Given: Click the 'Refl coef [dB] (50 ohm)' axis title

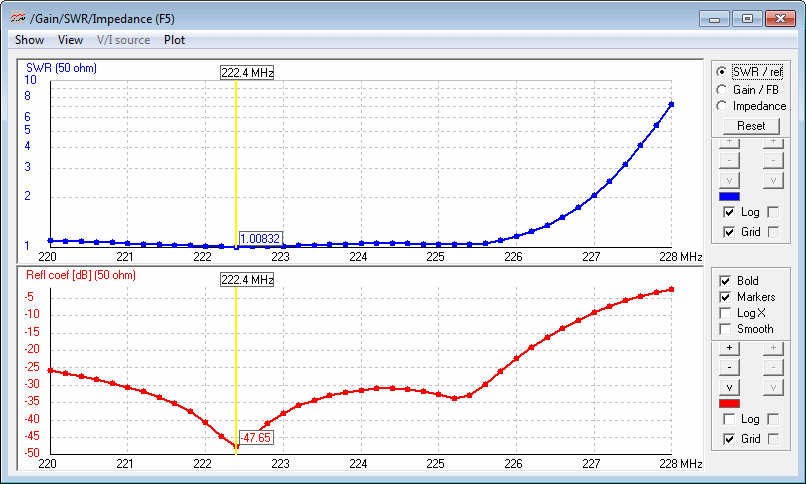Looking at the screenshot, I should click(x=81, y=275).
